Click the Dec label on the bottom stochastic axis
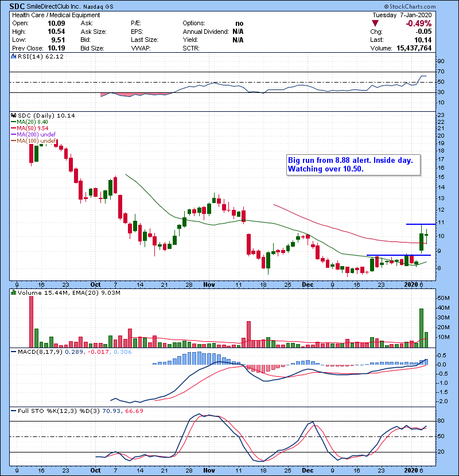Image resolution: width=459 pixels, height=476 pixels. [x=308, y=470]
